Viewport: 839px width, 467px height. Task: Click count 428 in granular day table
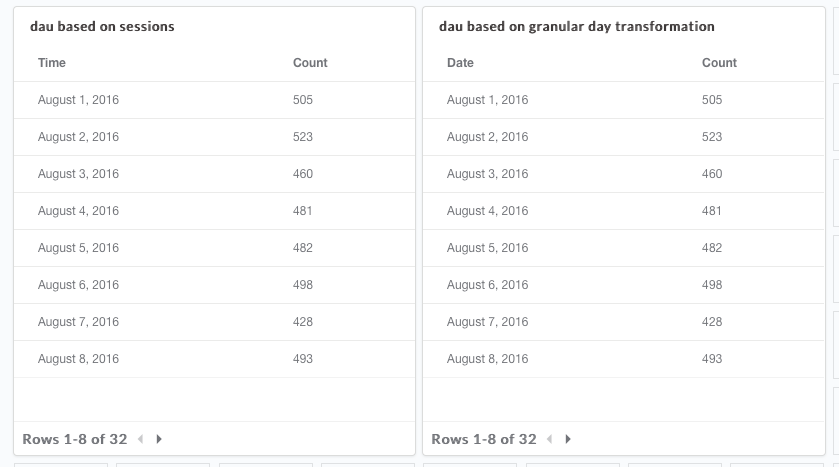pyautogui.click(x=712, y=322)
